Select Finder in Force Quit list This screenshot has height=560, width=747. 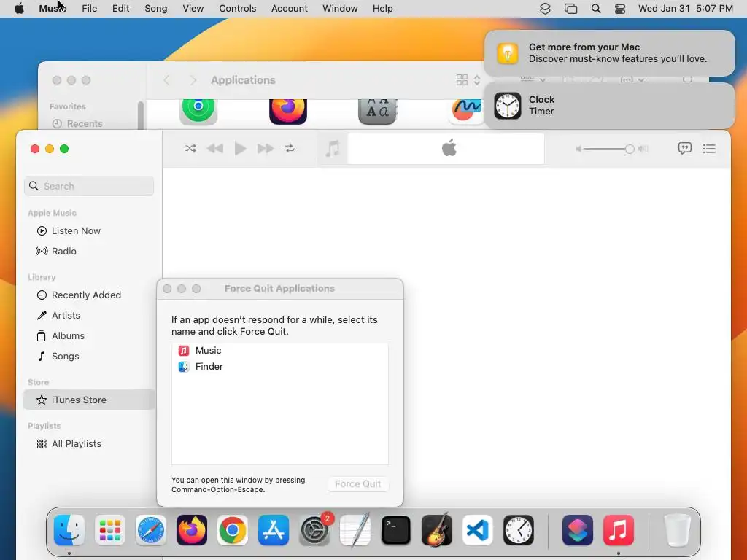point(280,367)
